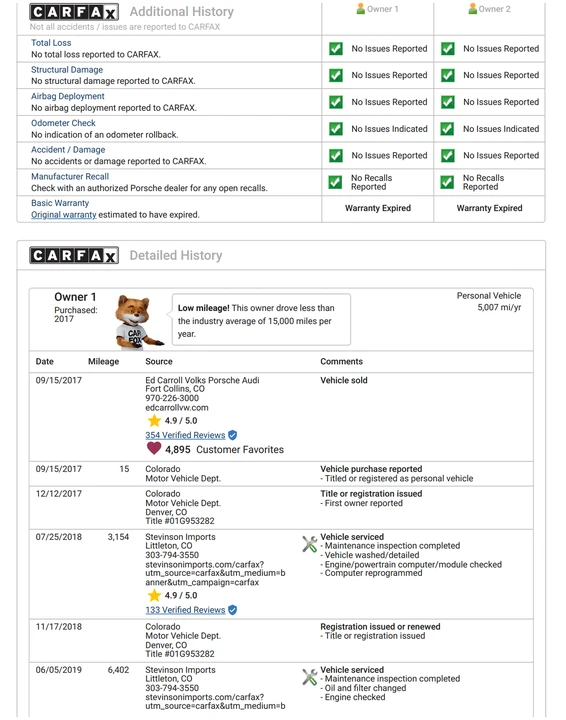The height and width of the screenshot is (720, 566).
Task: Open the 354 Verified Reviews link
Action: tap(185, 435)
